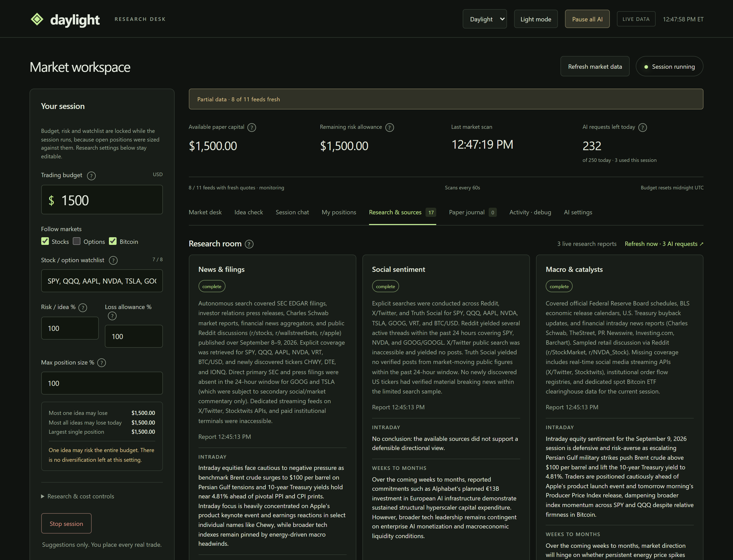Click the stock watchlist input field
Viewport: 733px width, 560px height.
click(102, 281)
